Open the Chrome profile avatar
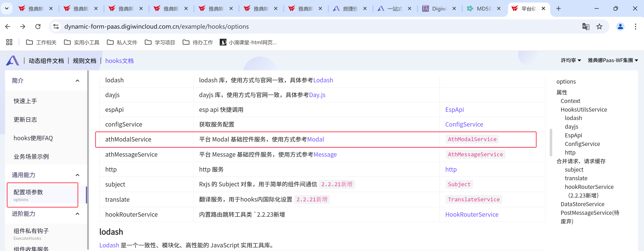 (x=620, y=27)
